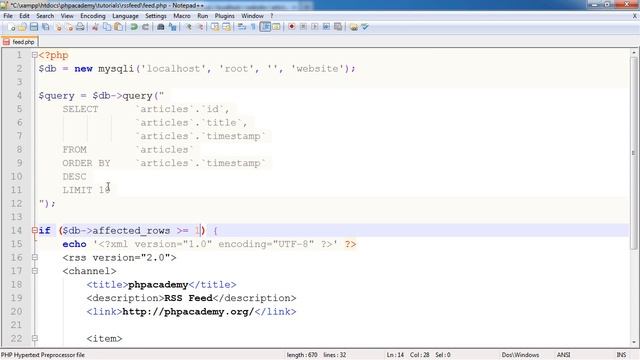This screenshot has height=360, width=640.
Task: Place cursor on 'LIMIT 10' line
Action: point(86,190)
